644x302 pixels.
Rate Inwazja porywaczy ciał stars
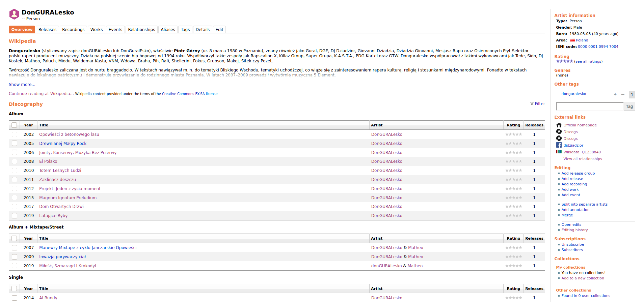[513, 257]
